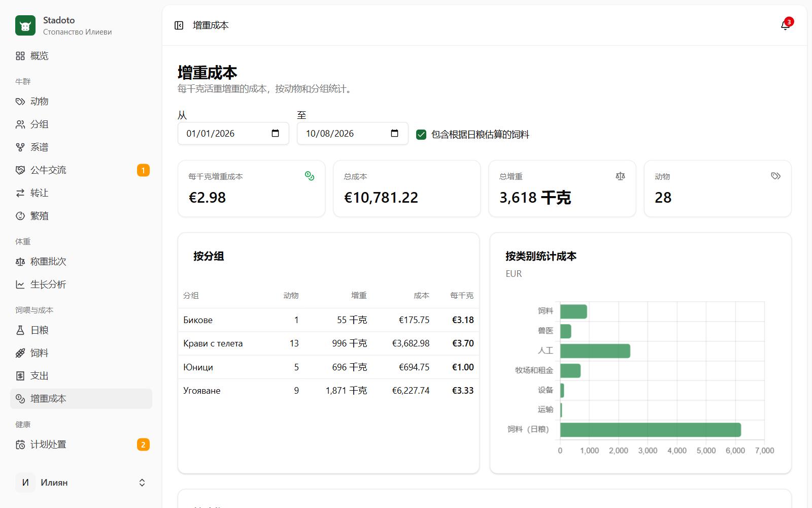The height and width of the screenshot is (508, 812).
Task: Click the 饲料（日粮）bar in the chart
Action: tap(651, 430)
